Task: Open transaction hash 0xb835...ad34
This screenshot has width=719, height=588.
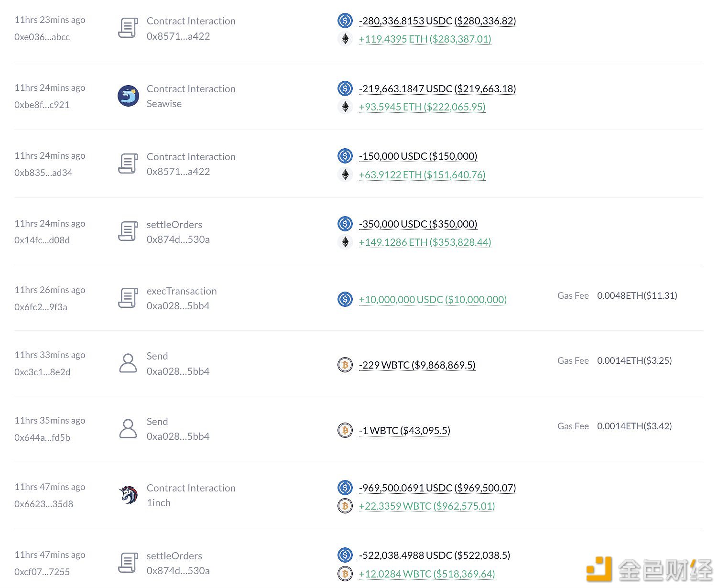Action: point(44,173)
